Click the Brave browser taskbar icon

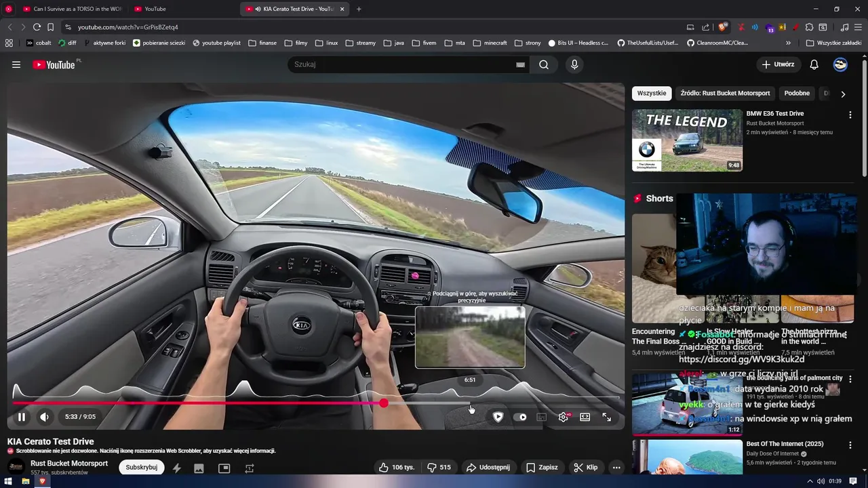(x=42, y=481)
